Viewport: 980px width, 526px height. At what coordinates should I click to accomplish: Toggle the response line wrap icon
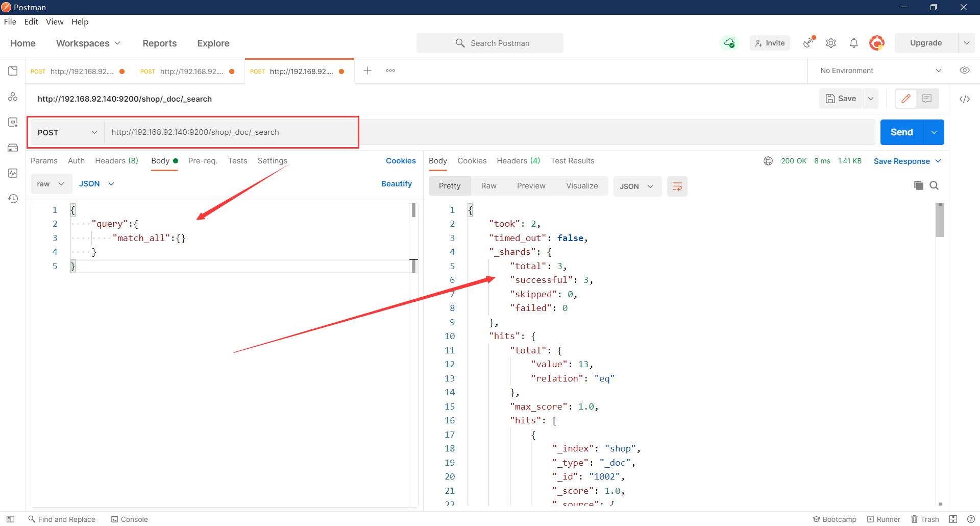[677, 186]
